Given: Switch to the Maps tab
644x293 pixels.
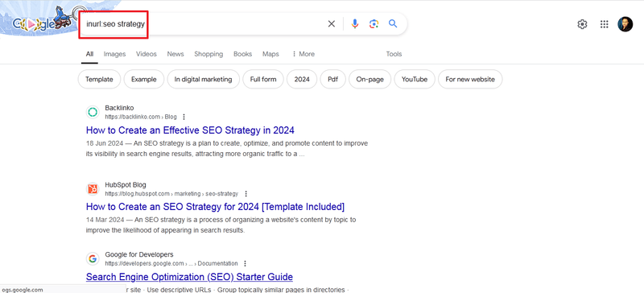Looking at the screenshot, I should click(270, 54).
